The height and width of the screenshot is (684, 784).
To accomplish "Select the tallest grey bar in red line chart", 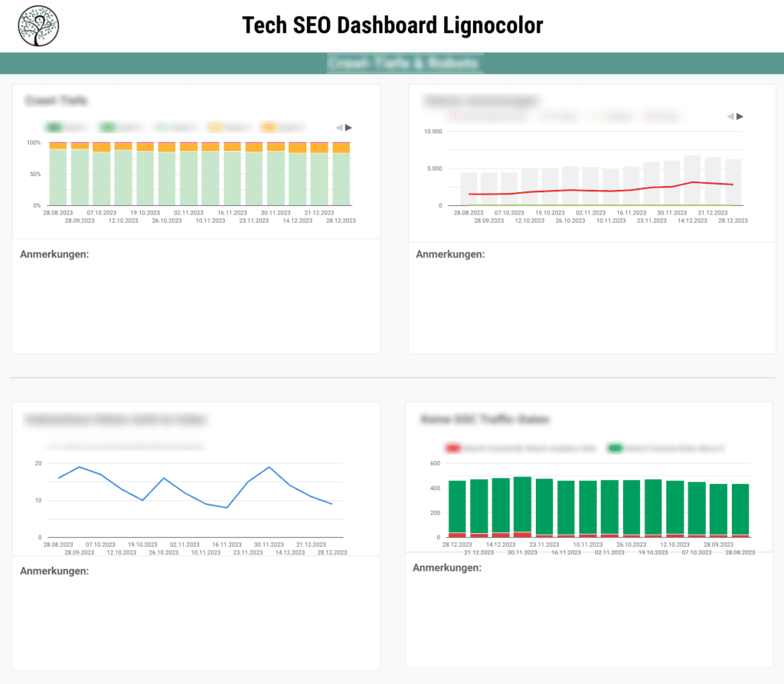I will (692, 180).
